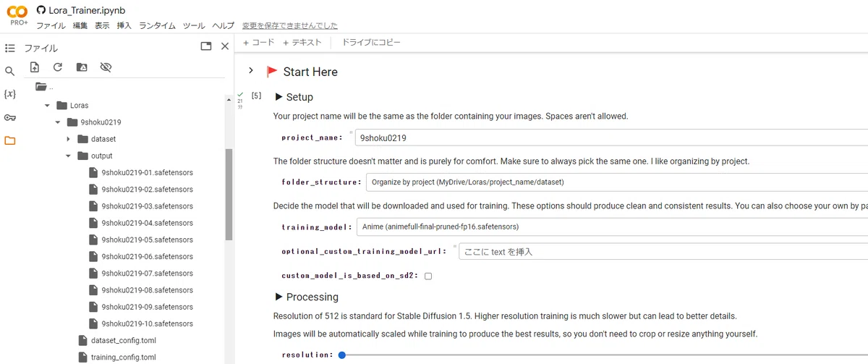
Task: Open the ツール menu
Action: tap(194, 25)
